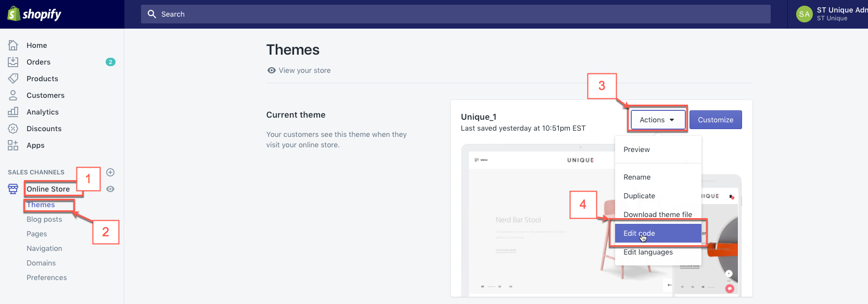
Task: Click the Customize button
Action: pos(716,120)
